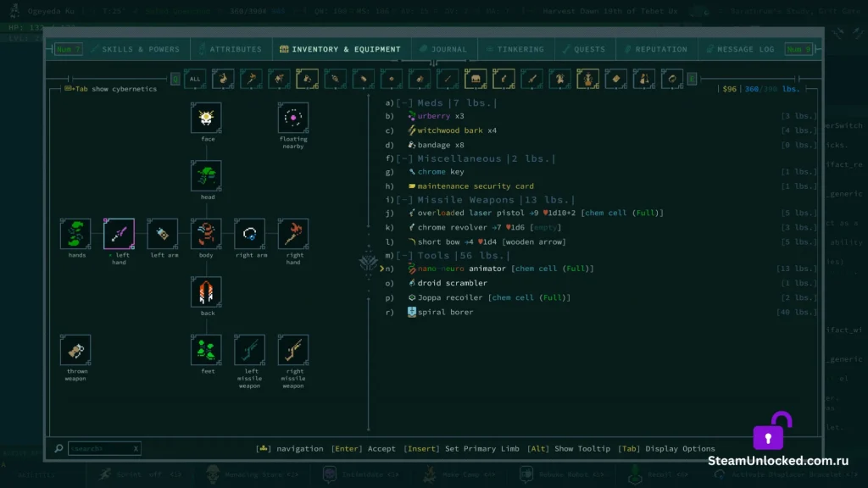Toggle Tab show cybernetics
Image resolution: width=868 pixels, height=488 pixels.
coord(111,88)
